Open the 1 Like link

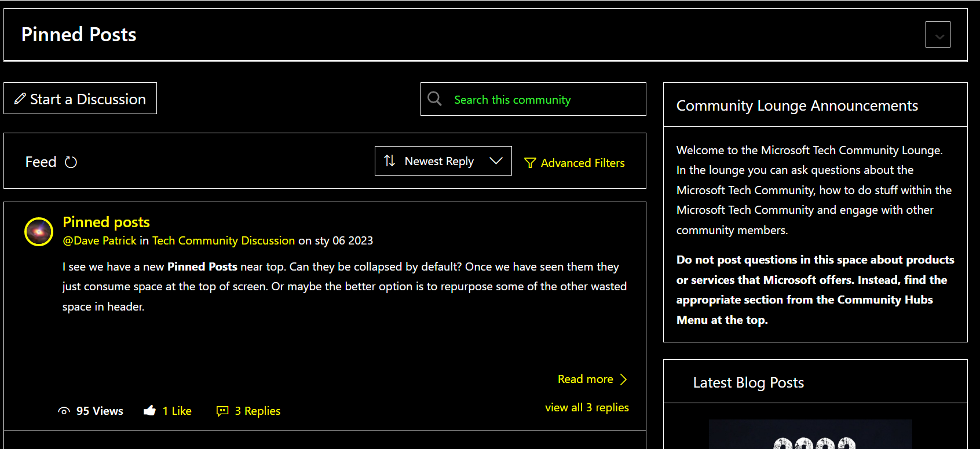[x=177, y=411]
